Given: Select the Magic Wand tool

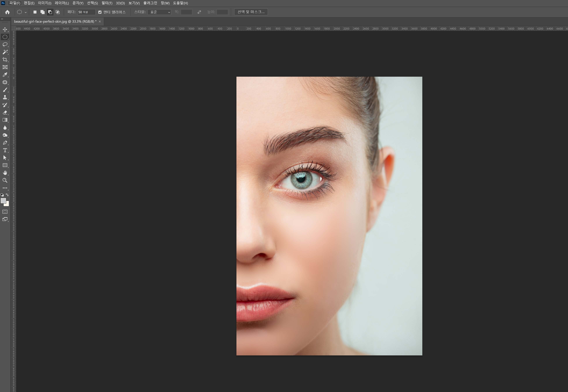Looking at the screenshot, I should click(x=5, y=52).
